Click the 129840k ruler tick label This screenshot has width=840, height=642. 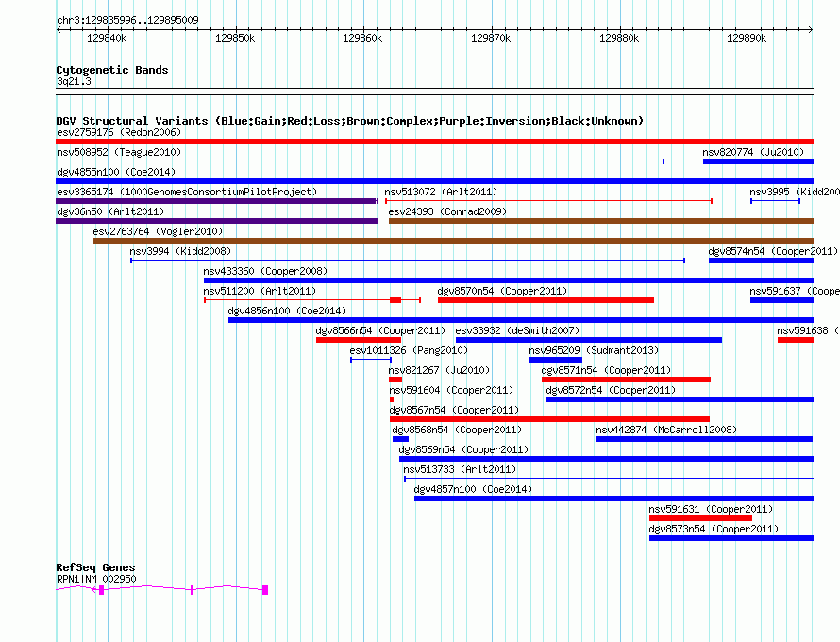(107, 38)
